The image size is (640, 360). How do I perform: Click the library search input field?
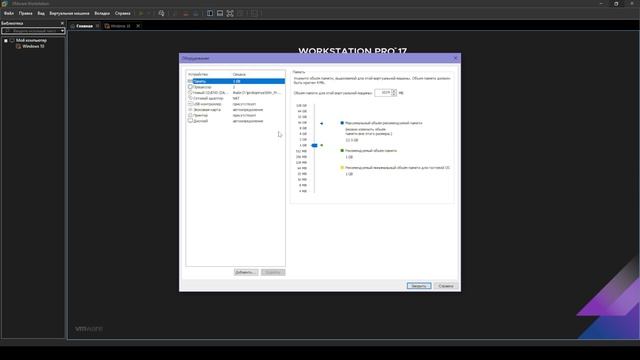(31, 31)
